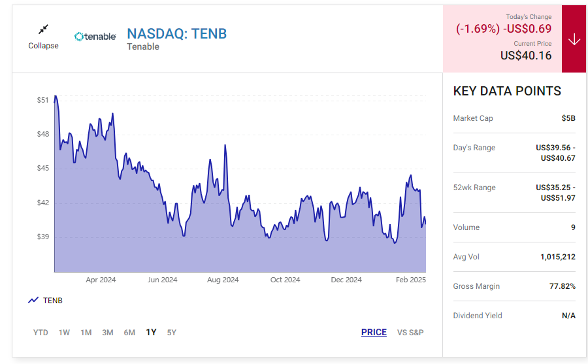Viewport: 588px width, 364px height.
Task: Click the Day's Range value
Action: (555, 153)
